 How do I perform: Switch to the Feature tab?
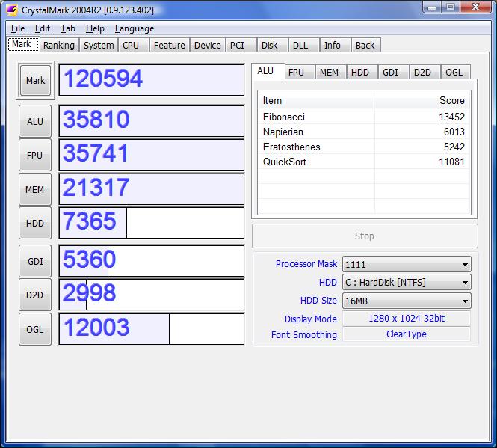click(170, 45)
